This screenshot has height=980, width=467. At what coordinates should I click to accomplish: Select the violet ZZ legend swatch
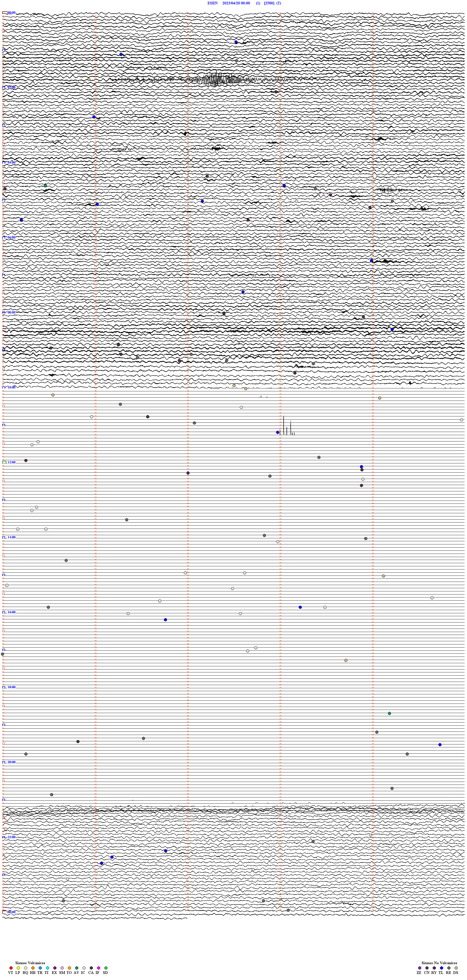point(420,968)
